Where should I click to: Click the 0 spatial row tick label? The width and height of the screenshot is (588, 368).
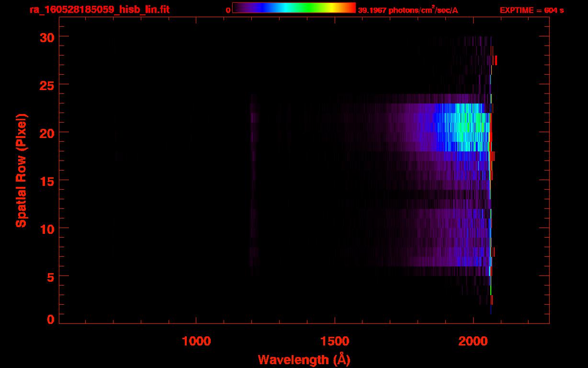(x=50, y=319)
